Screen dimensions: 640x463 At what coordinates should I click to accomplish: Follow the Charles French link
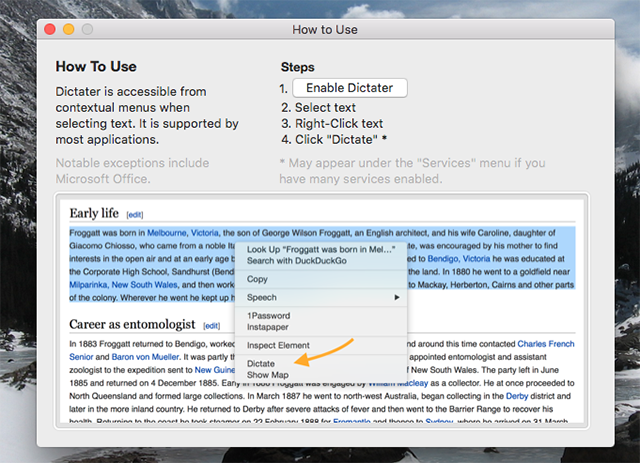coord(546,344)
